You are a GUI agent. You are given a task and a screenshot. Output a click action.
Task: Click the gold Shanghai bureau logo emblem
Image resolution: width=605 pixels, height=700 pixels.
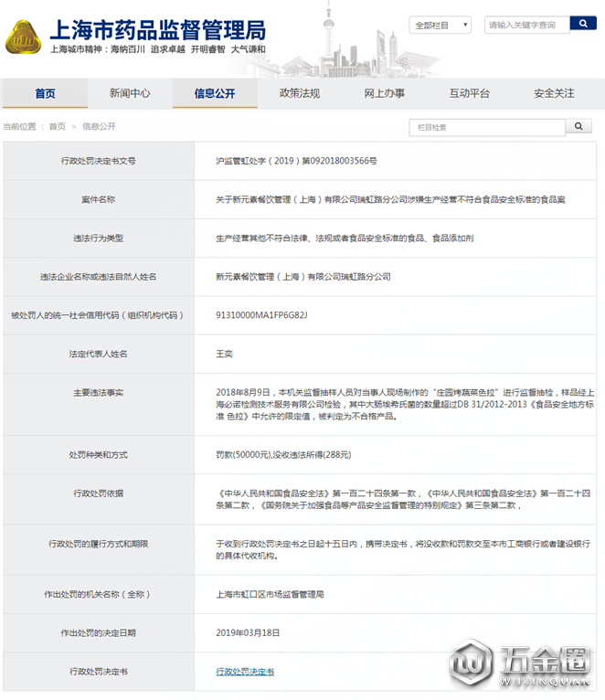[23, 37]
